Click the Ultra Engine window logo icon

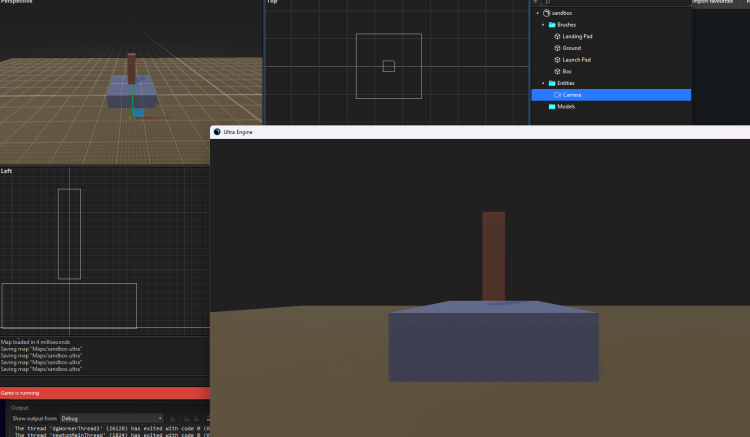click(x=217, y=132)
